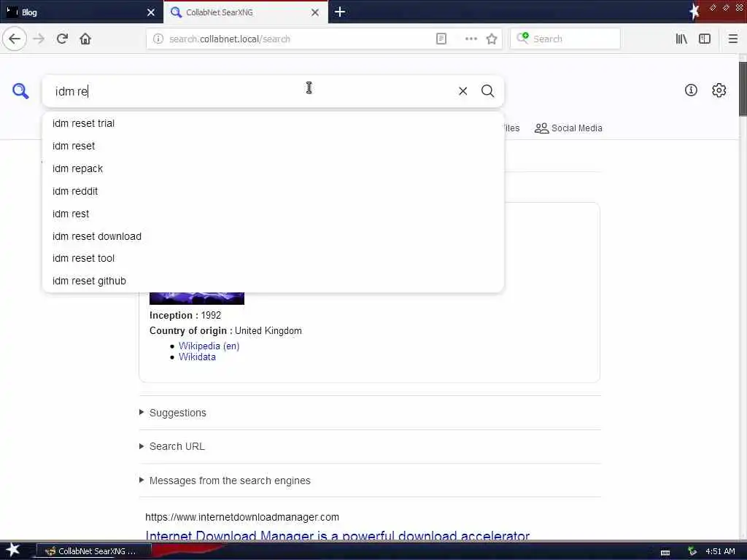Image resolution: width=747 pixels, height=560 pixels.
Task: Click the page vertical scrollbar thumb
Action: pos(743,88)
